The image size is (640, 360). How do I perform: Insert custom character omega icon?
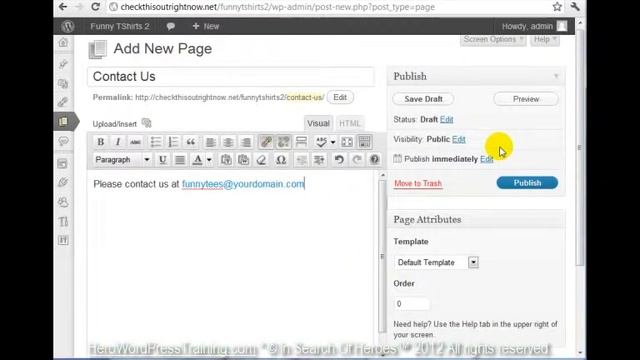click(x=281, y=160)
